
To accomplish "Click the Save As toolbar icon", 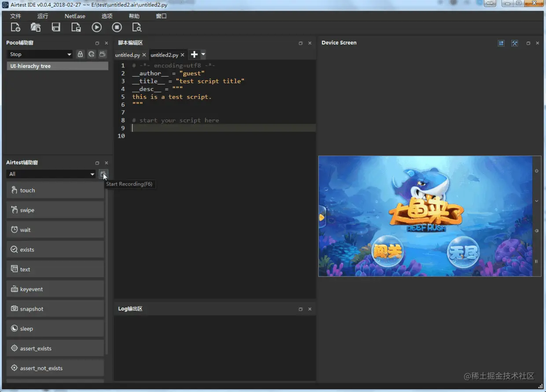I will 76,27.
